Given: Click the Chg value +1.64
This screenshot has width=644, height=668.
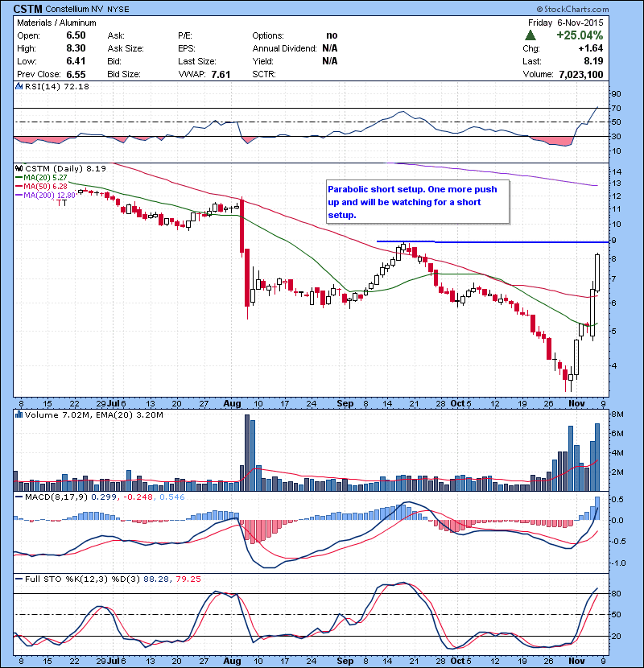Looking at the screenshot, I should tap(591, 48).
